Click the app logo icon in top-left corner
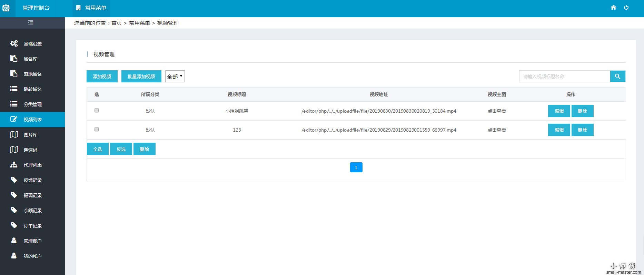The width and height of the screenshot is (644, 275). (6, 8)
